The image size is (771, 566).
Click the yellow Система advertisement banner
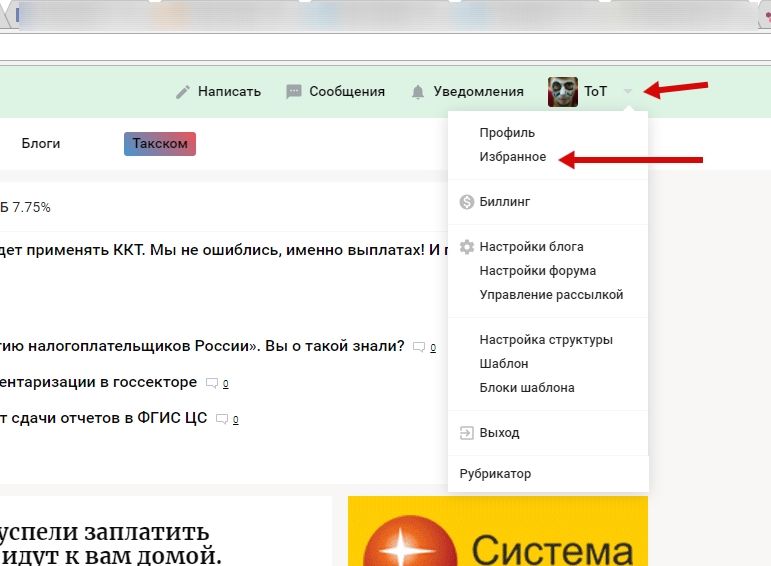tap(498, 531)
